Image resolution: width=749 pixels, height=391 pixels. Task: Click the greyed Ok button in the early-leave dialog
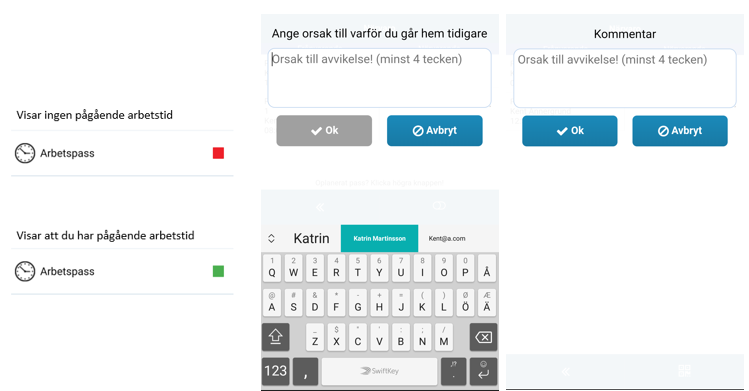(324, 130)
